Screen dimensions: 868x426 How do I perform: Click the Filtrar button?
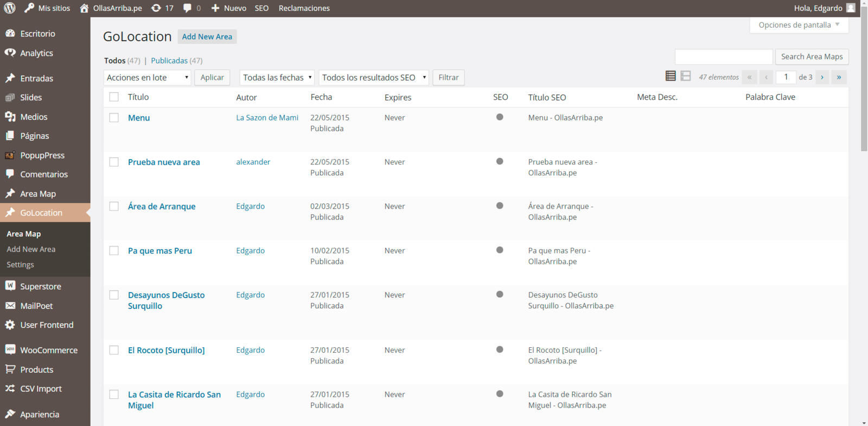449,78
